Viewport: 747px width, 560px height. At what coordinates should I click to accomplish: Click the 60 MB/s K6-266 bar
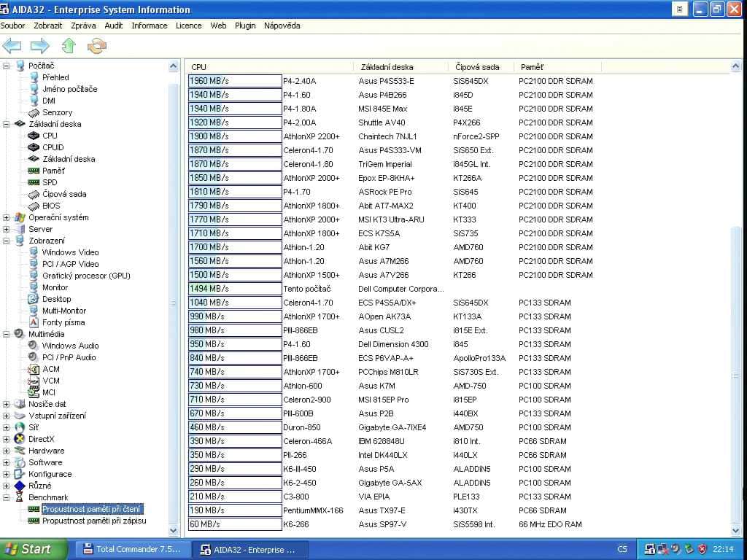click(235, 524)
